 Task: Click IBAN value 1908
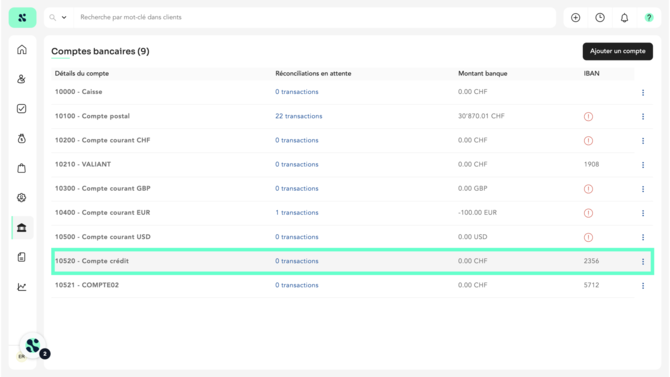click(x=591, y=165)
